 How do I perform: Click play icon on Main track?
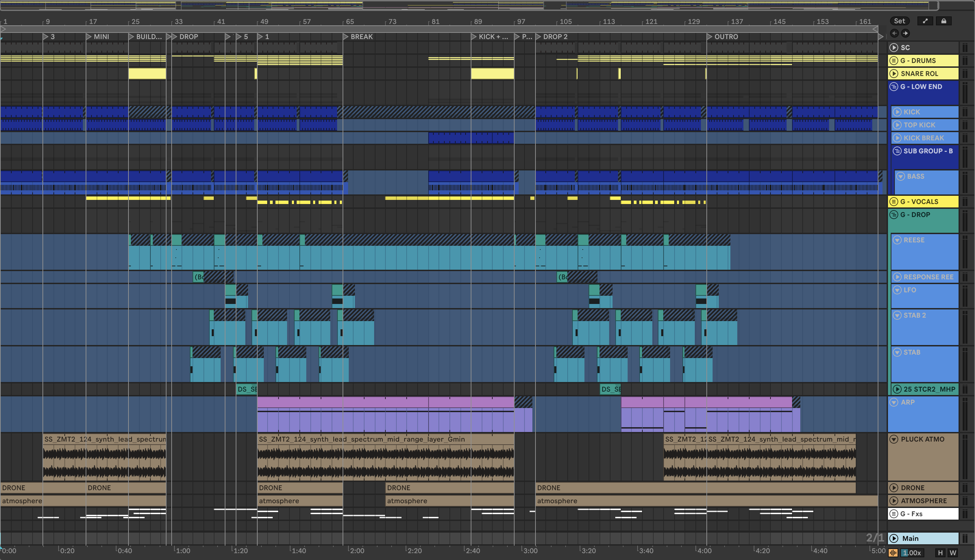coord(894,538)
